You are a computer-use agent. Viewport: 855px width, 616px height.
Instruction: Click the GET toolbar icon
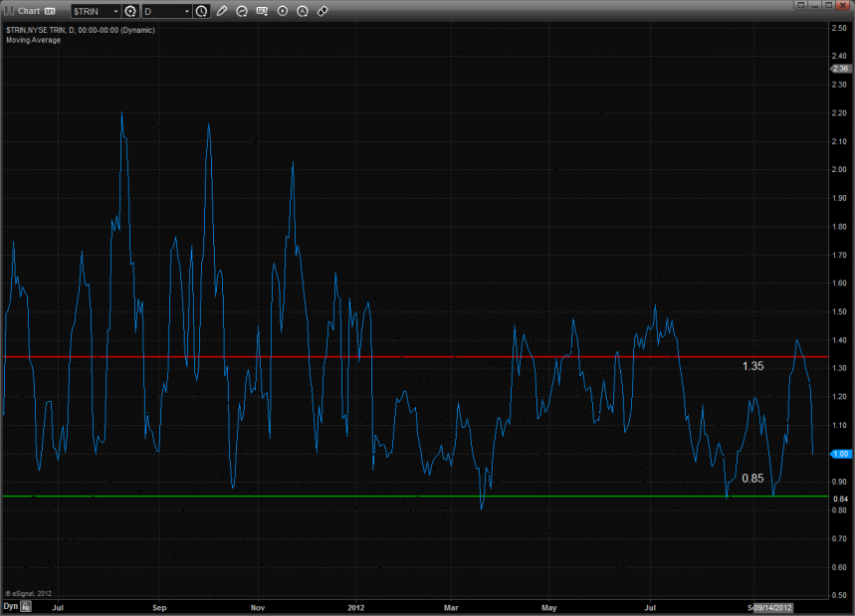click(x=263, y=11)
